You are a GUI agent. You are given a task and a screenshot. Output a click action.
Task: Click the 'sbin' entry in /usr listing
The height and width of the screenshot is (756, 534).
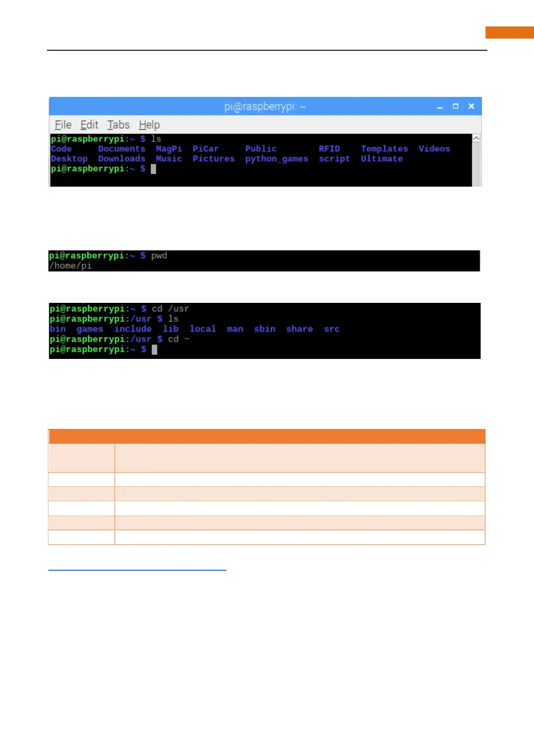(265, 329)
